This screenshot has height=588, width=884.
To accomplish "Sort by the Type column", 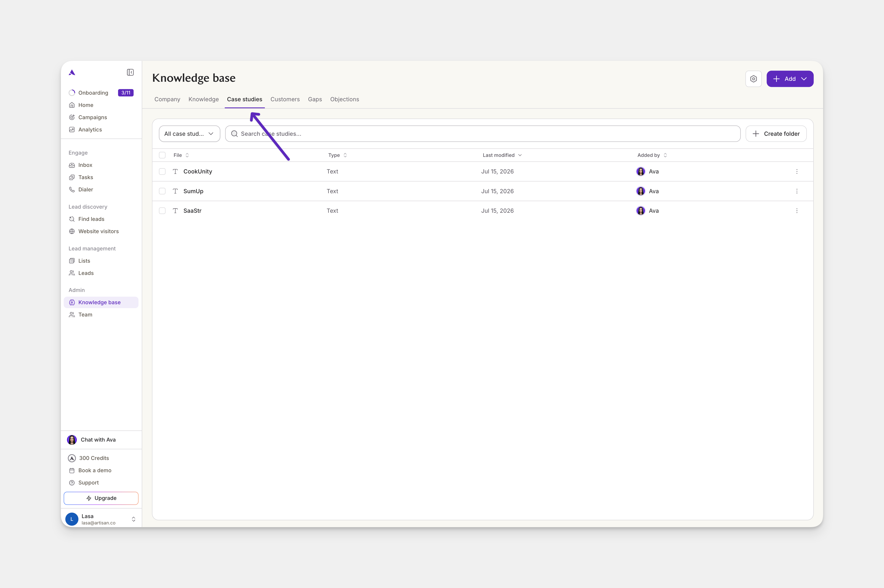I will click(337, 155).
